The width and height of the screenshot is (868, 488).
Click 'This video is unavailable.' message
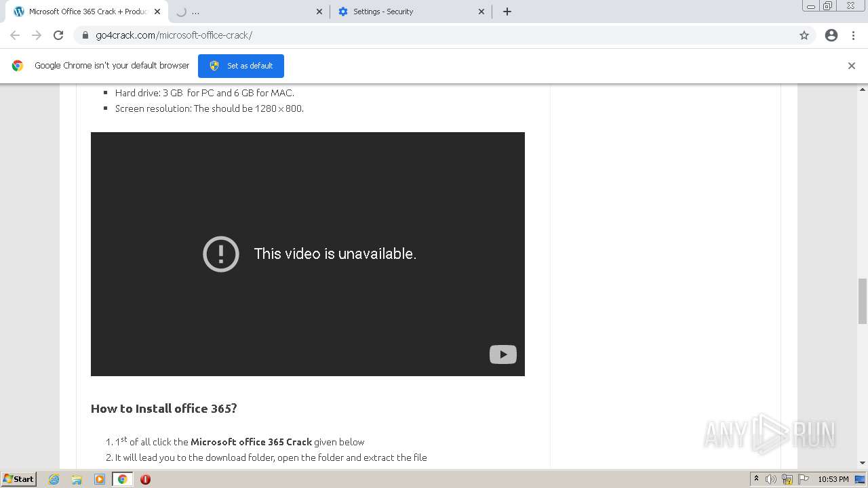coord(335,253)
